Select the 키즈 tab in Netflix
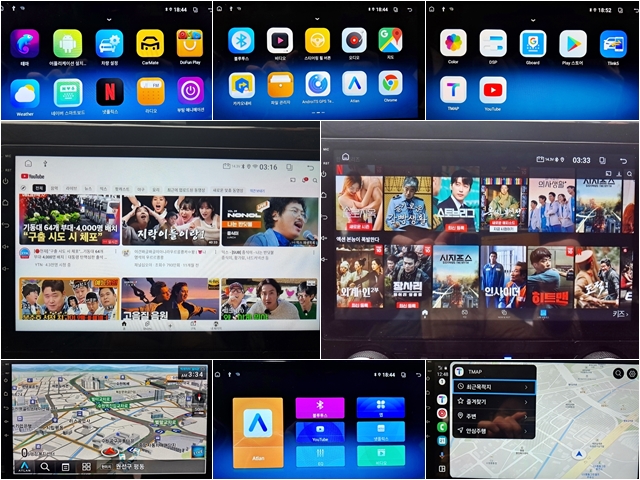The width and height of the screenshot is (640, 480). [x=619, y=313]
